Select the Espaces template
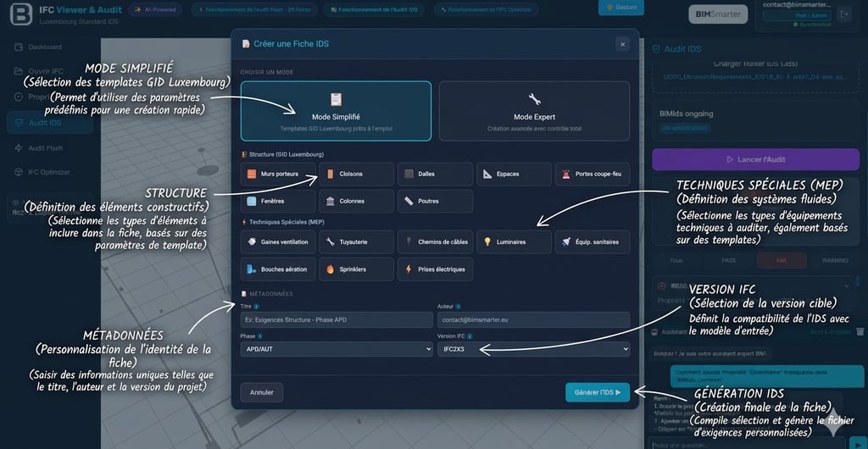The width and height of the screenshot is (868, 449). (514, 174)
